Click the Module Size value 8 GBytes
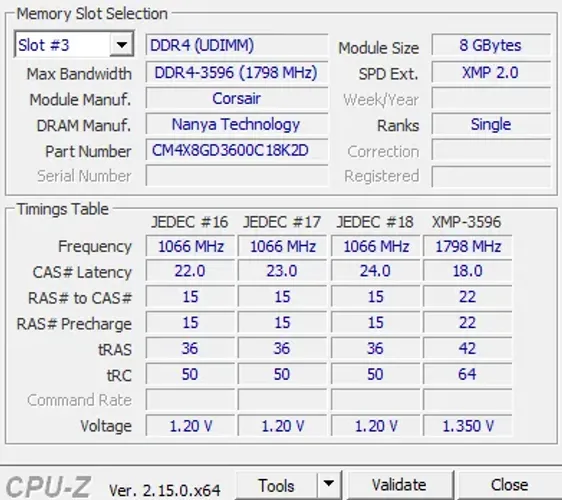The height and width of the screenshot is (500, 562). coord(491,45)
